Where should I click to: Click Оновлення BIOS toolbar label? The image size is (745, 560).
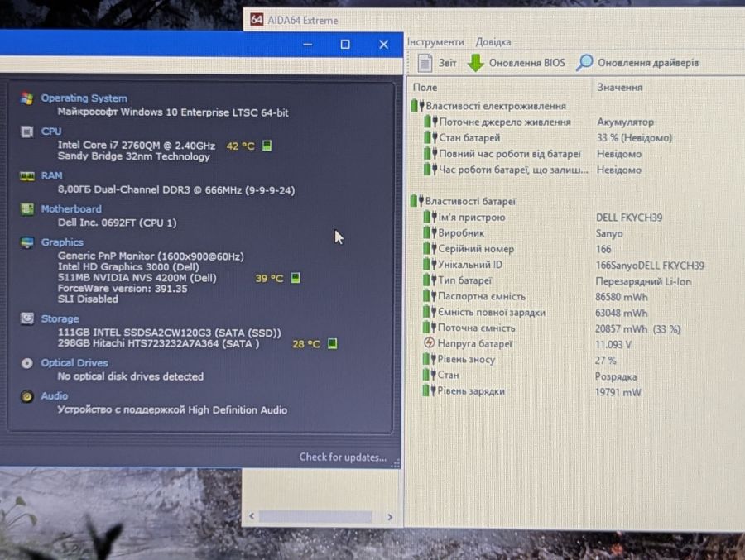[527, 63]
